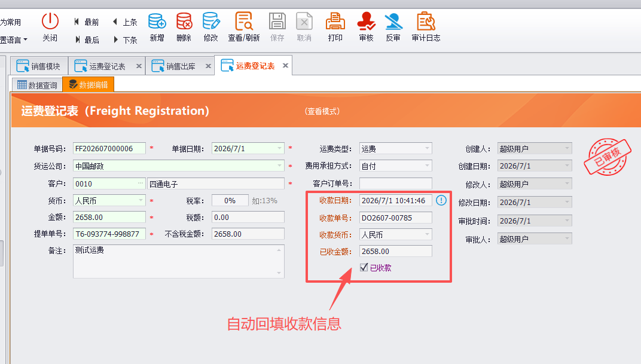Close the 销售出库 tab
Image resolution: width=641 pixels, height=364 pixels.
pos(208,66)
